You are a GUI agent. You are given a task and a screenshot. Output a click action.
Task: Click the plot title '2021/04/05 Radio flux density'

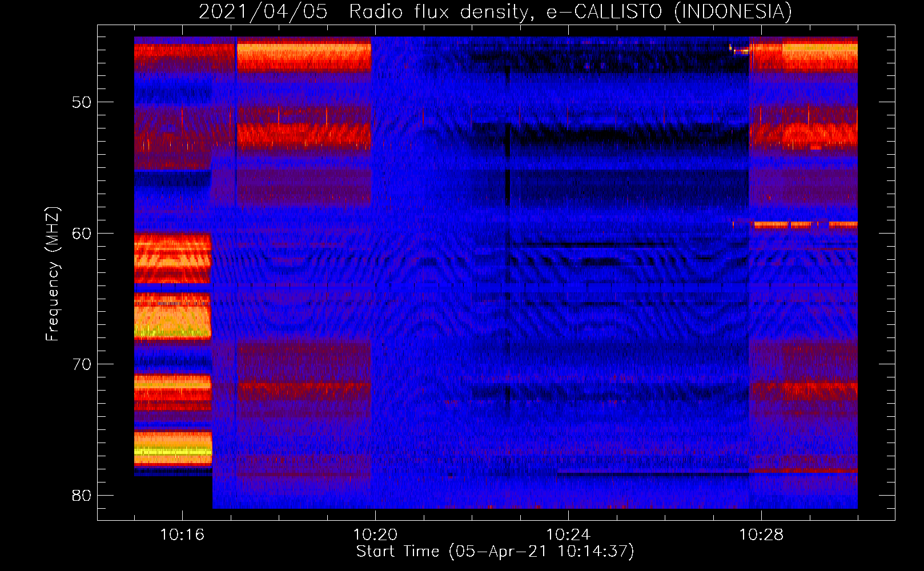495,12
